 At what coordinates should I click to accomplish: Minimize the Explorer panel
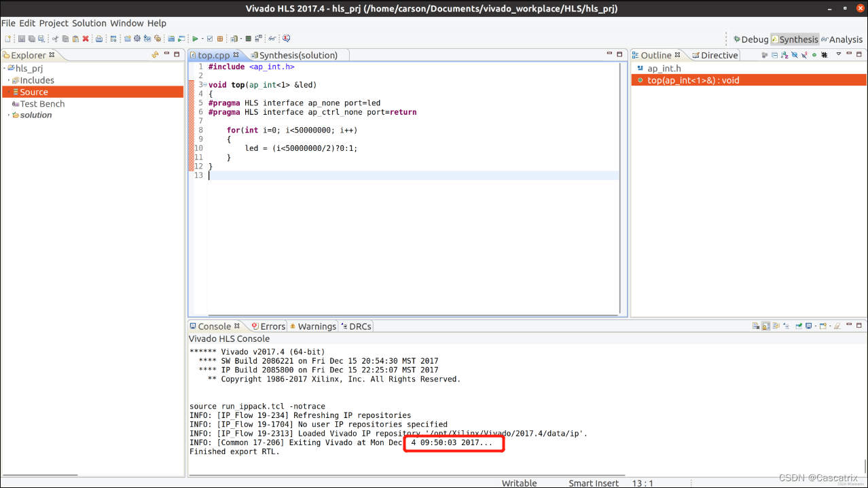pyautogui.click(x=166, y=54)
